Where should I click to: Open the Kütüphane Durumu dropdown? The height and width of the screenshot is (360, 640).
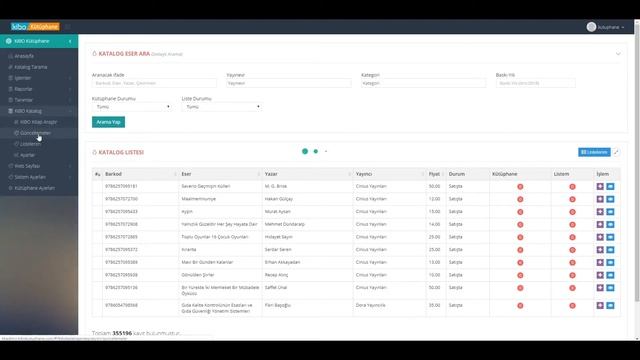click(132, 107)
